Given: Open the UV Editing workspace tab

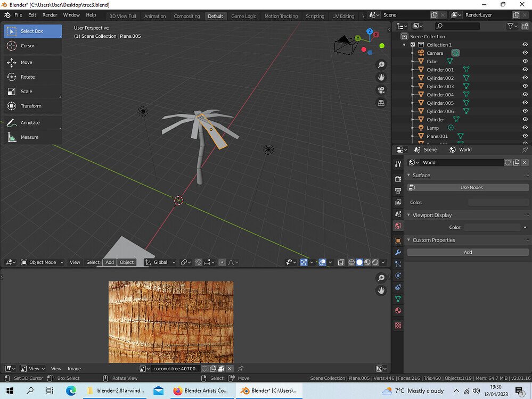Looking at the screenshot, I should point(343,16).
